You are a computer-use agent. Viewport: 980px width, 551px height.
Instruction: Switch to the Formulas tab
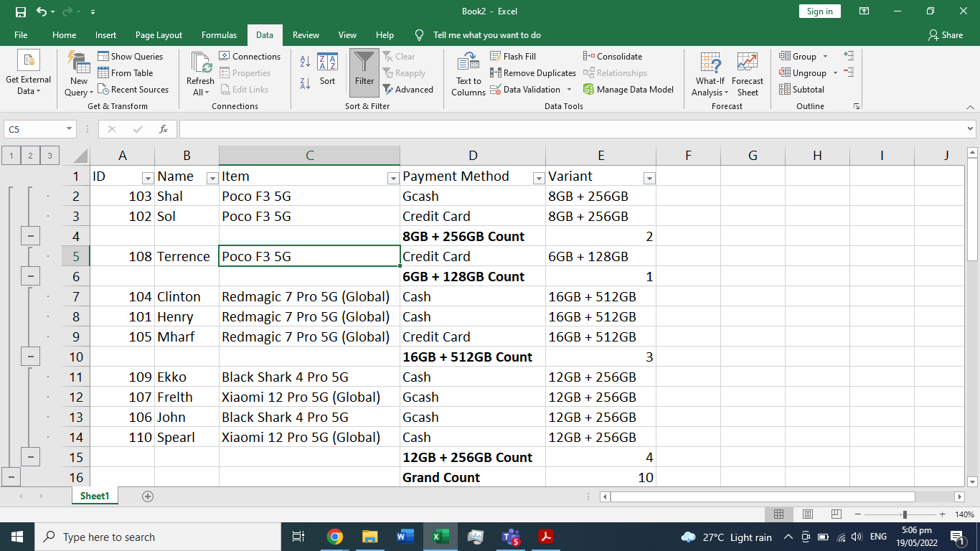coord(219,34)
